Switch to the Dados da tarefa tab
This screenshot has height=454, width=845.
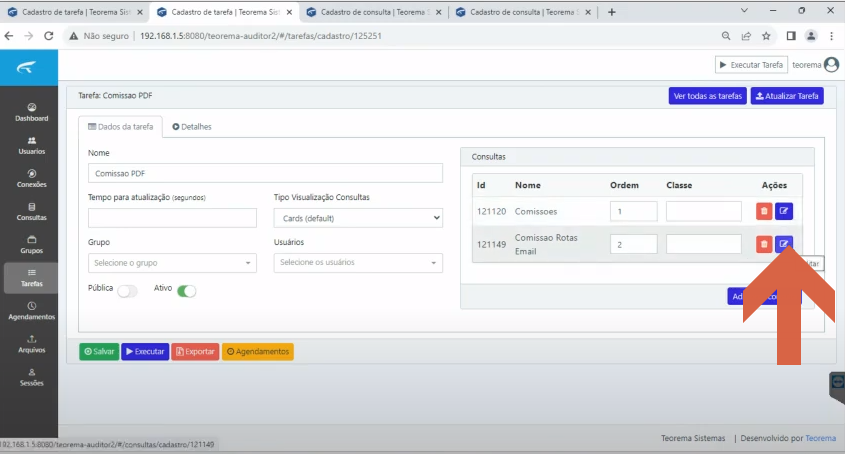click(121, 127)
